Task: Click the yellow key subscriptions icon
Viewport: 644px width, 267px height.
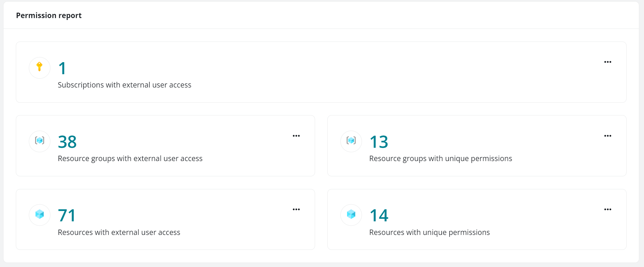Action: pyautogui.click(x=40, y=68)
